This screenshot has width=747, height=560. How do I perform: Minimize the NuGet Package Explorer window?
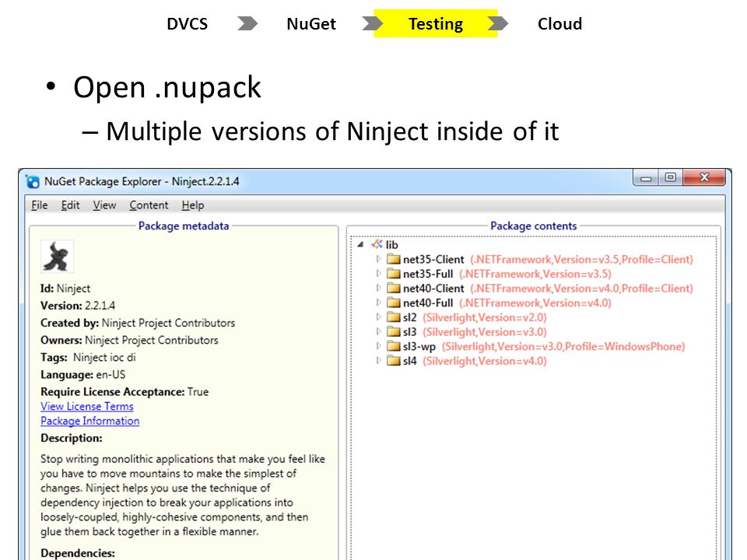646,178
